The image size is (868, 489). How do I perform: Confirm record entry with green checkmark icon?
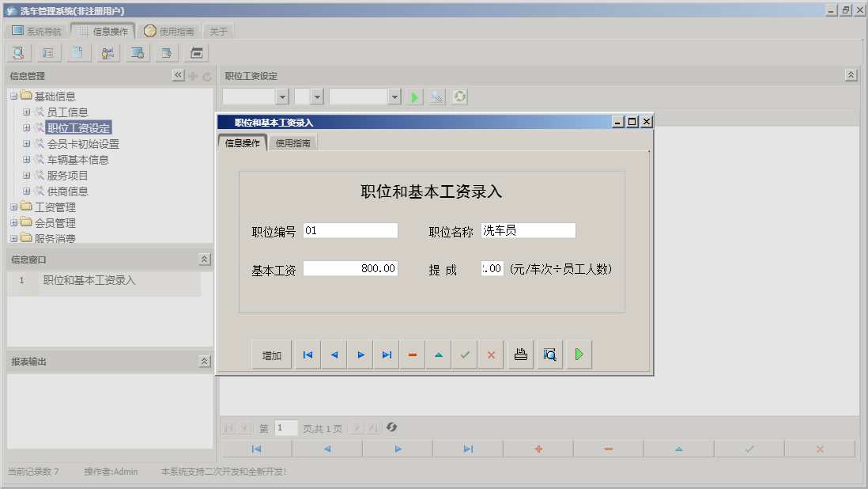point(465,354)
